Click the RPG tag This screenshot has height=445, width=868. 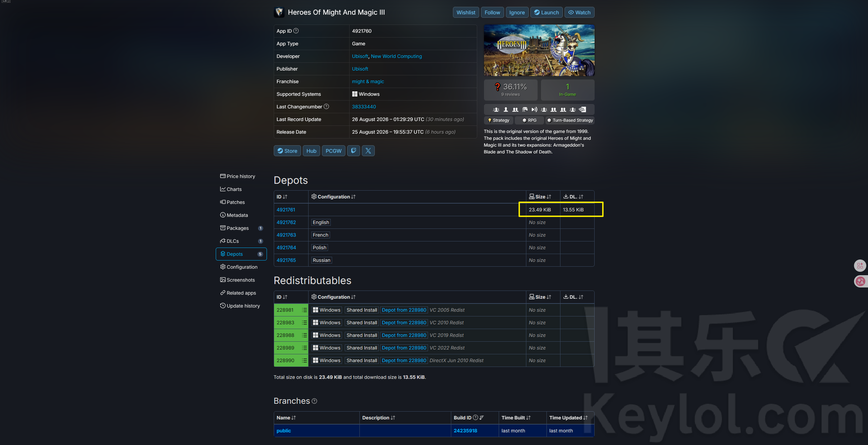coord(529,120)
